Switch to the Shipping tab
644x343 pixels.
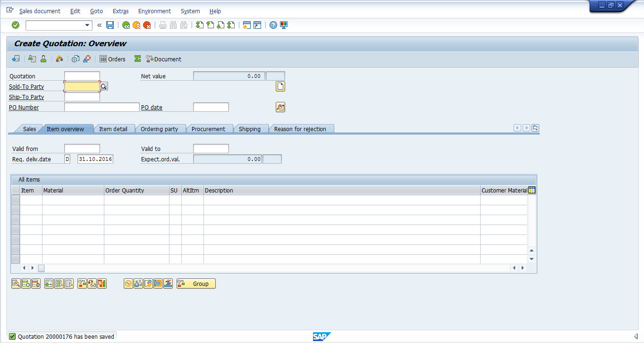pyautogui.click(x=249, y=129)
